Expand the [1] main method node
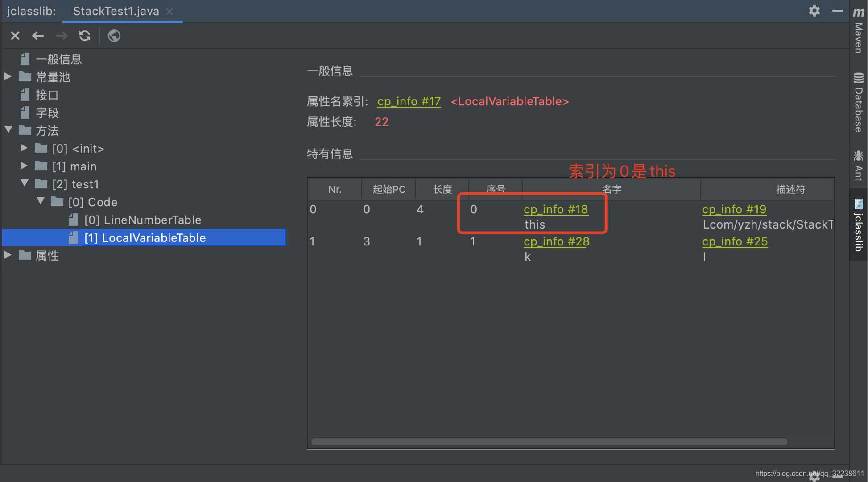Viewport: 868px width, 482px height. pos(24,166)
